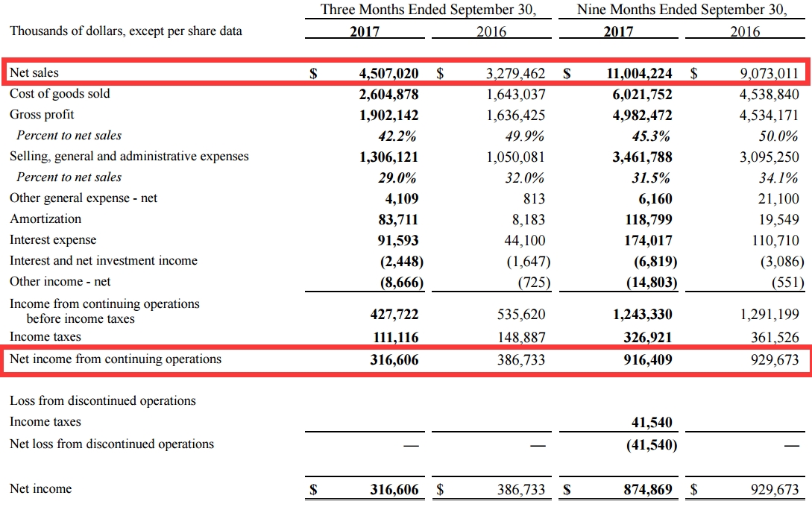812x510 pixels.
Task: Click the Net income from continuing operations label
Action: [x=116, y=359]
